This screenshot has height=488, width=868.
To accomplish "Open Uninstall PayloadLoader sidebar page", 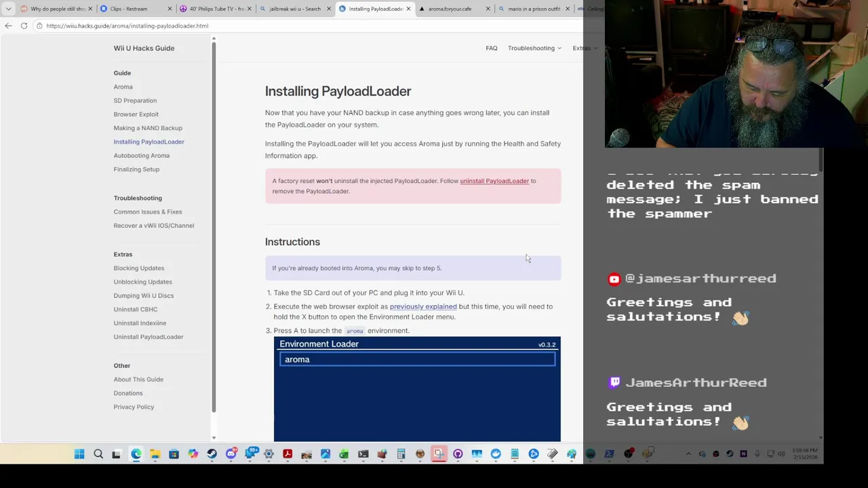I will pyautogui.click(x=148, y=337).
